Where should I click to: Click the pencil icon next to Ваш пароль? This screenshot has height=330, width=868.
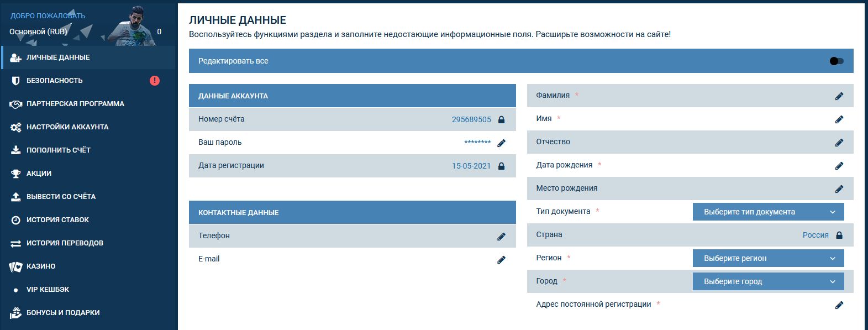(x=501, y=143)
